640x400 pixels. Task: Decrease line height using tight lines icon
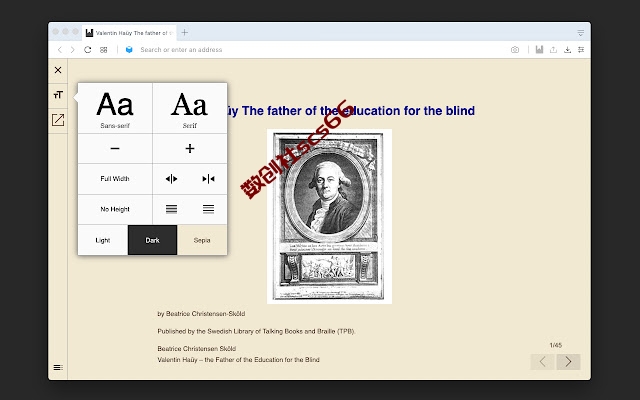click(x=171, y=209)
